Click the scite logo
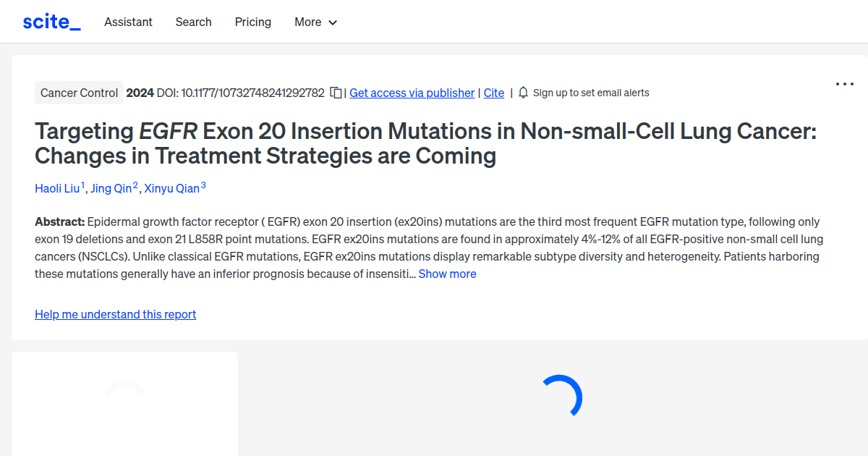The width and height of the screenshot is (868, 456). (x=51, y=21)
